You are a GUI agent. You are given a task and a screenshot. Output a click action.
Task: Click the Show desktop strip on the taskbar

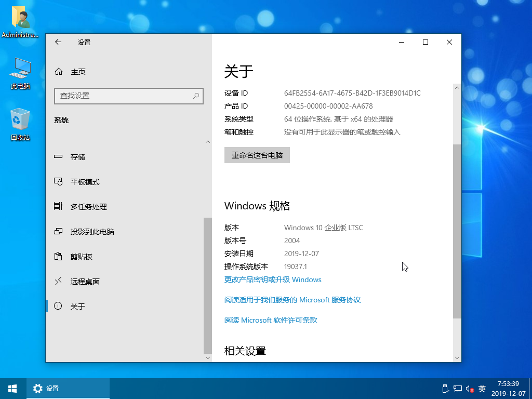tap(530, 389)
